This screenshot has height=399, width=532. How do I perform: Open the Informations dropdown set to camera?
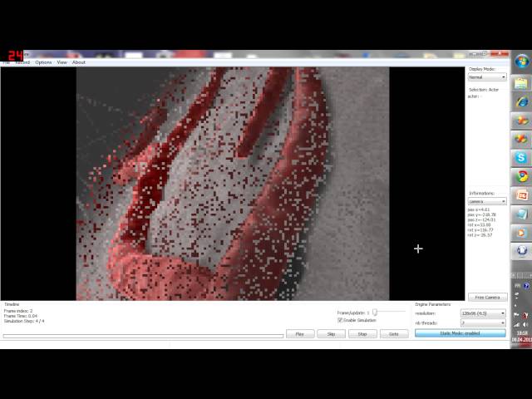click(487, 201)
